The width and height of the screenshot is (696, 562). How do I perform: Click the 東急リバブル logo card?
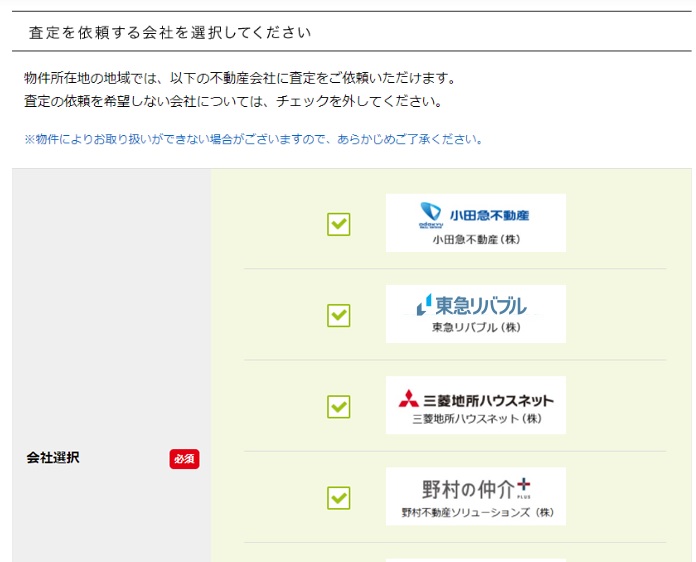tap(476, 314)
